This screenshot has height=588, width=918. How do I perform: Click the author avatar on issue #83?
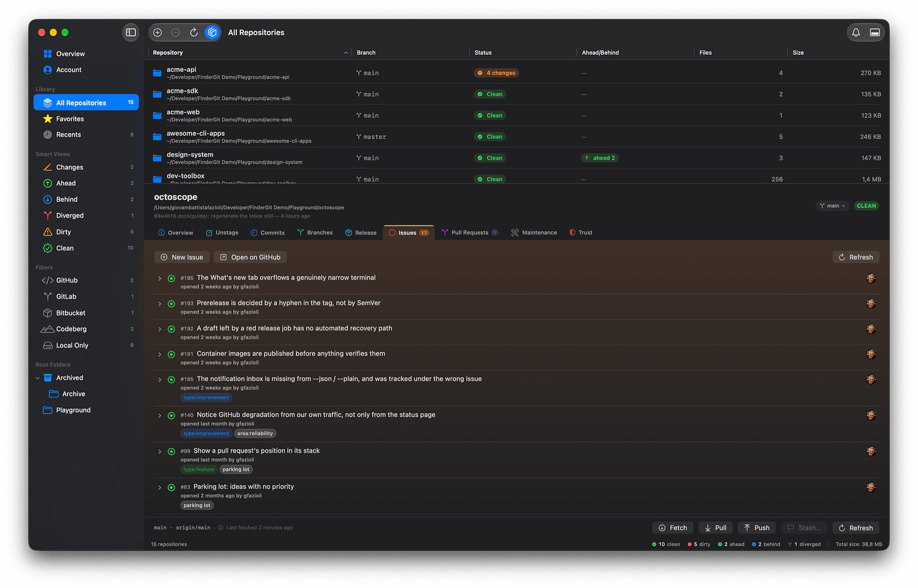871,487
